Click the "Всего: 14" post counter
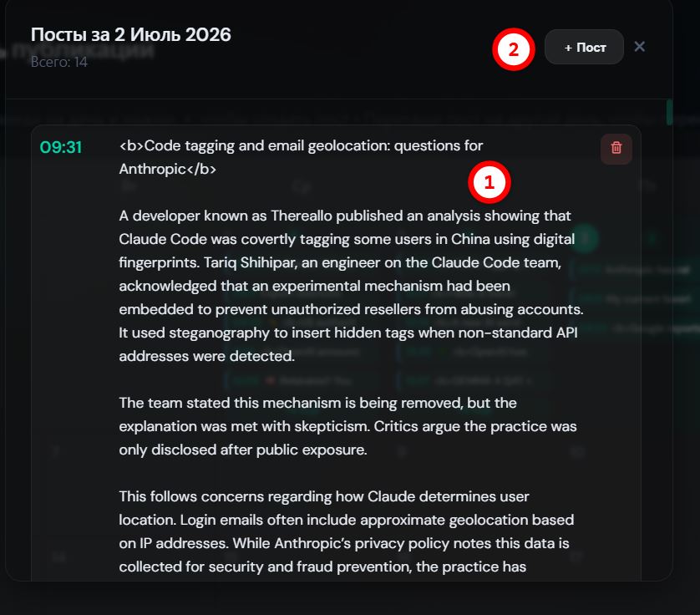 pos(59,62)
